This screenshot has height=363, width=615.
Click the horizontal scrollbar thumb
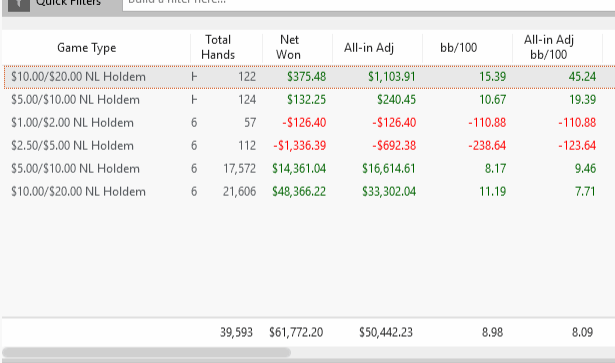tap(147, 352)
